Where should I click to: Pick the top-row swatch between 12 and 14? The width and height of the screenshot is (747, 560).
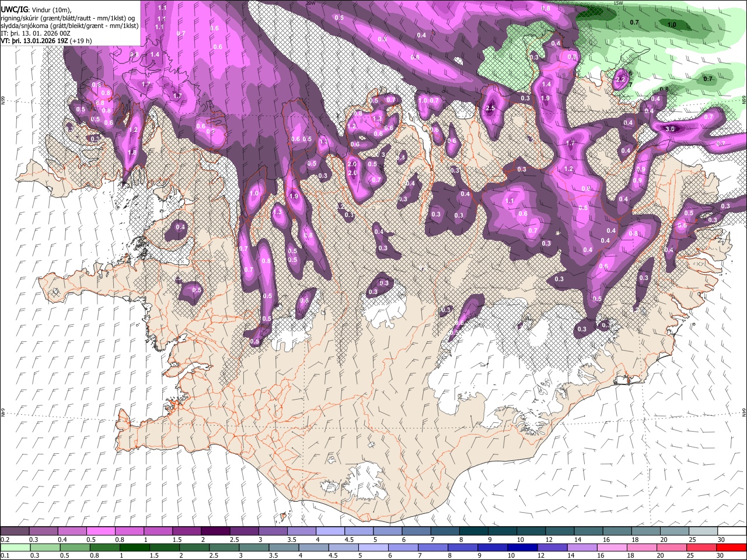point(559,531)
